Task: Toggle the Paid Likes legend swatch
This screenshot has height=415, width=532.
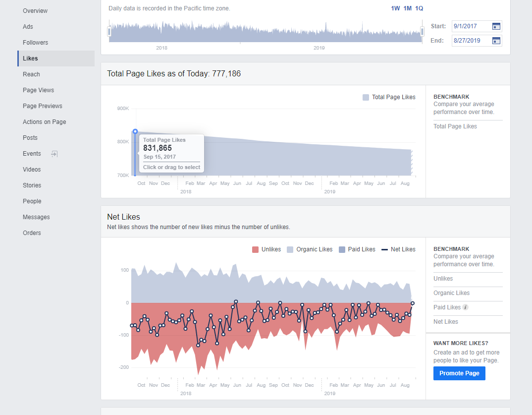Action: click(x=342, y=249)
